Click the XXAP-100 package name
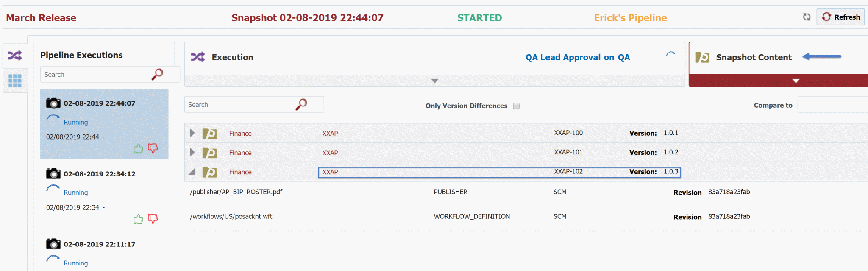Viewport: 868px width, 271px height. (568, 133)
